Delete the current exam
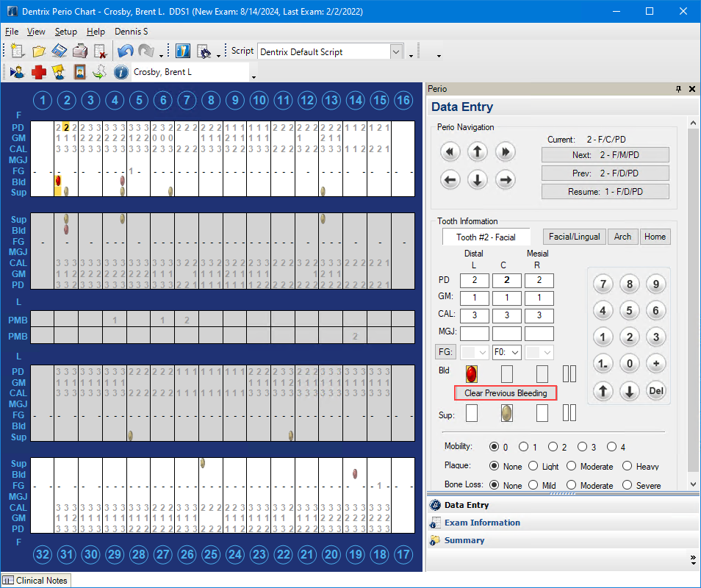Screen dimensions: 701x588 (x=100, y=50)
